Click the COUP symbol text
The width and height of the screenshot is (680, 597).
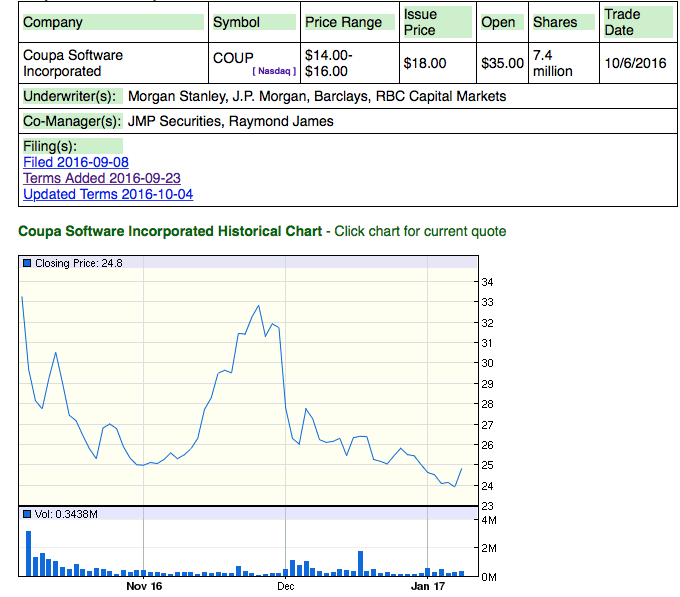click(x=233, y=58)
